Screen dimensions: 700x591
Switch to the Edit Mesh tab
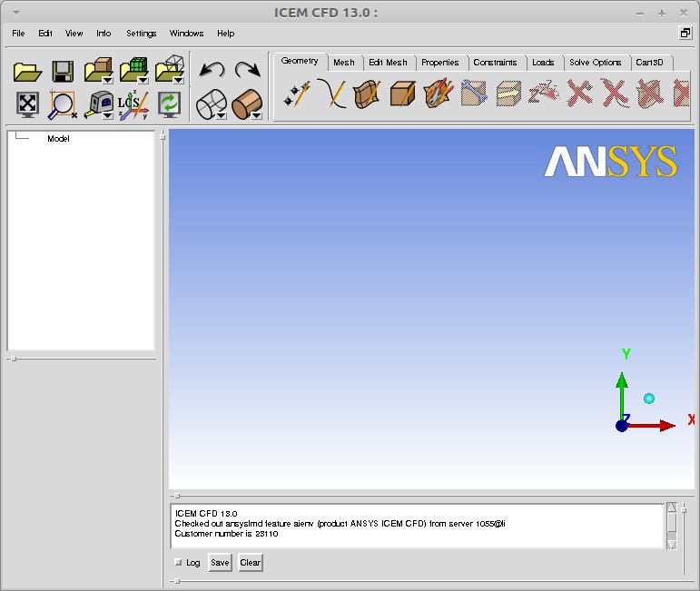coord(388,63)
